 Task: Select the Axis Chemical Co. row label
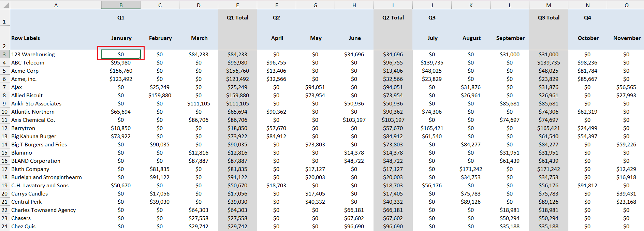click(x=33, y=120)
